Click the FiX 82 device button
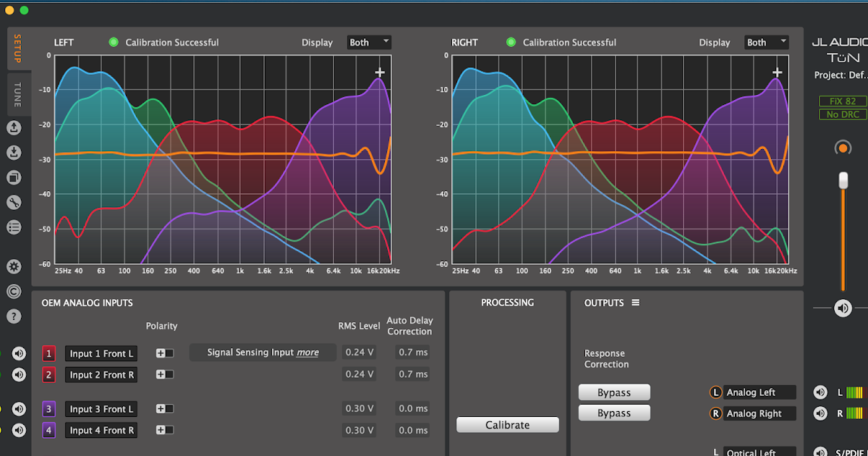The height and width of the screenshot is (456, 868). coord(843,101)
